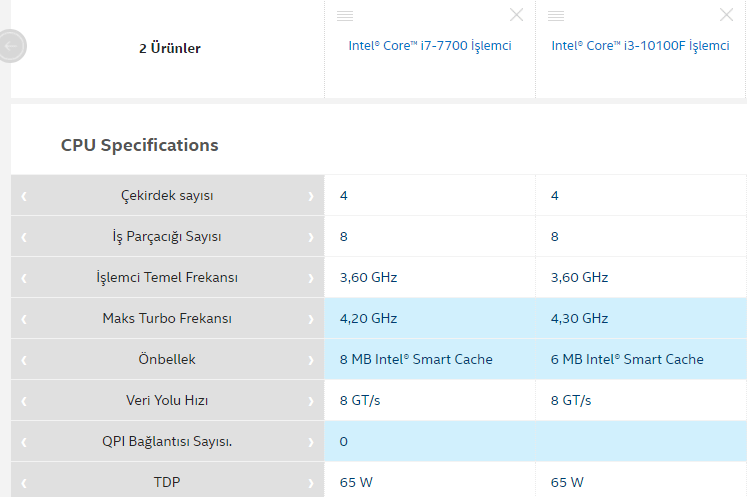Open Intel Core i3-10100F İşlemci link

tap(640, 46)
